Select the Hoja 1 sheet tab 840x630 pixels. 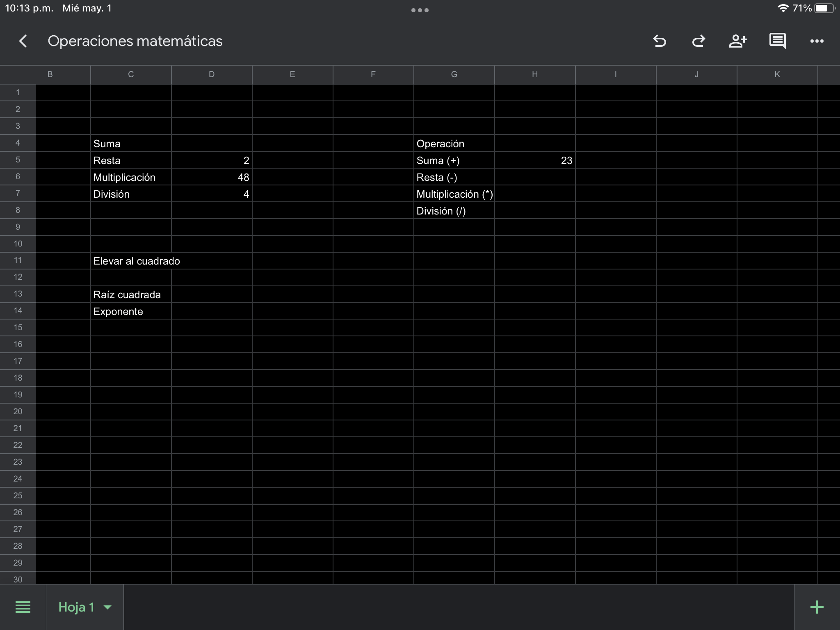click(x=76, y=607)
